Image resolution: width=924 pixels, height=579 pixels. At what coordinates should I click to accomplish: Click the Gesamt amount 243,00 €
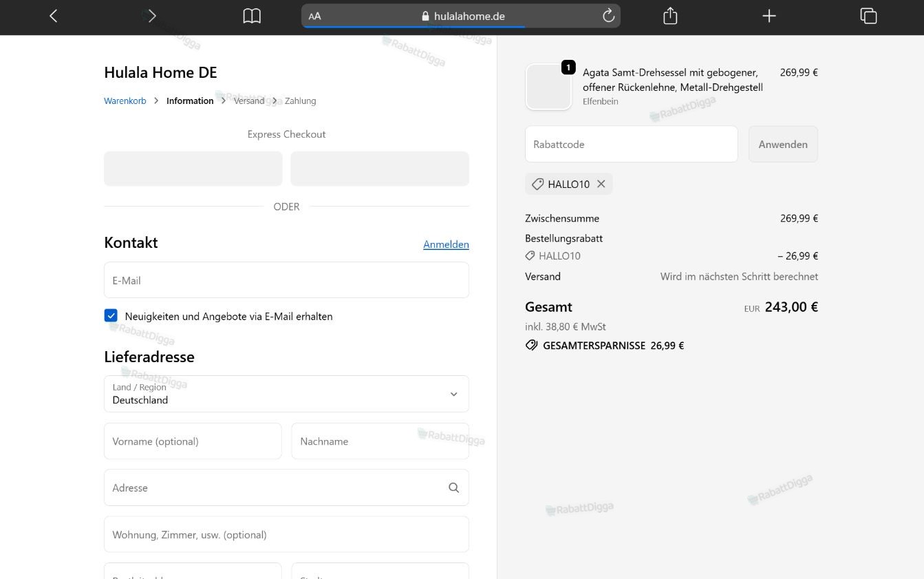coord(791,307)
